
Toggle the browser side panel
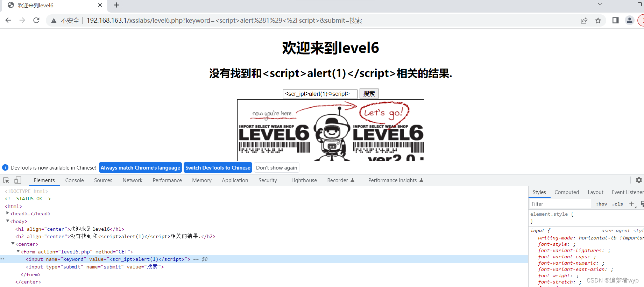(x=615, y=20)
